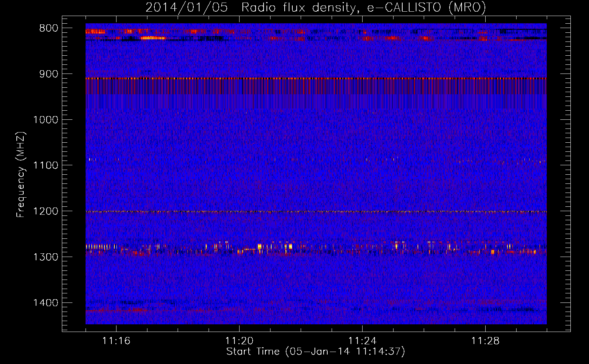Image resolution: width=589 pixels, height=364 pixels.
Task: Select the 800 frequency axis label
Action: [x=49, y=28]
